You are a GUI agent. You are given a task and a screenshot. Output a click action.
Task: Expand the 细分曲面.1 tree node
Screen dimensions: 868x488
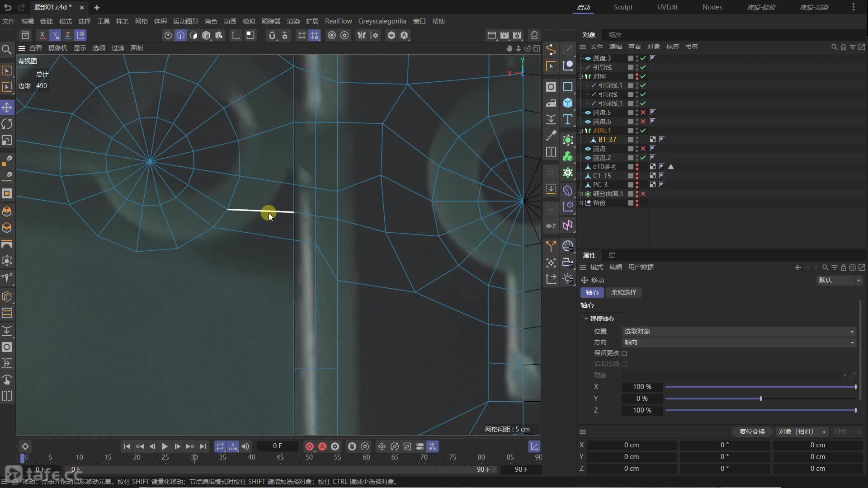[581, 194]
